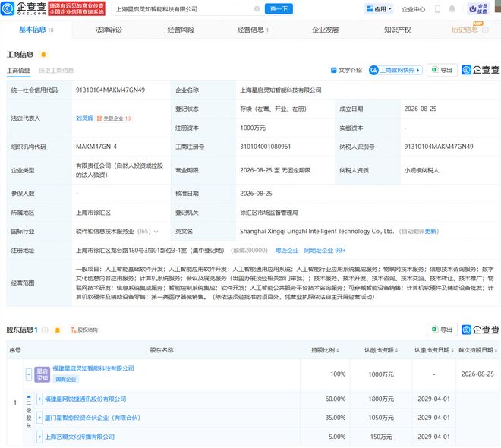Screen dimensions: 501x448
Task: Click the info icon beside 历史信息 tab
Action: click(485, 30)
